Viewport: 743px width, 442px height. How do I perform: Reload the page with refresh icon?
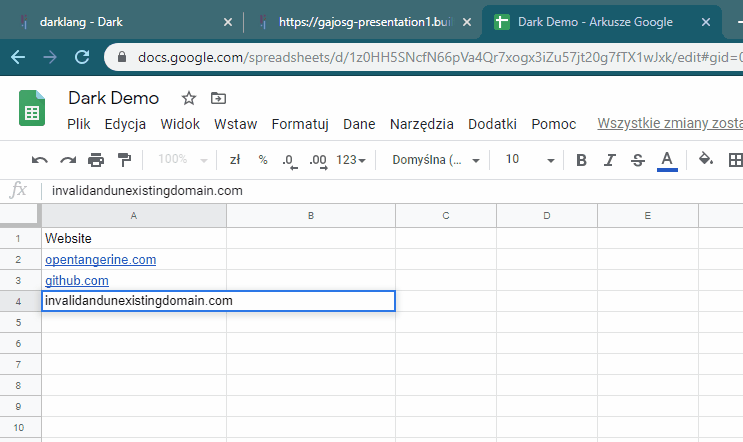82,57
